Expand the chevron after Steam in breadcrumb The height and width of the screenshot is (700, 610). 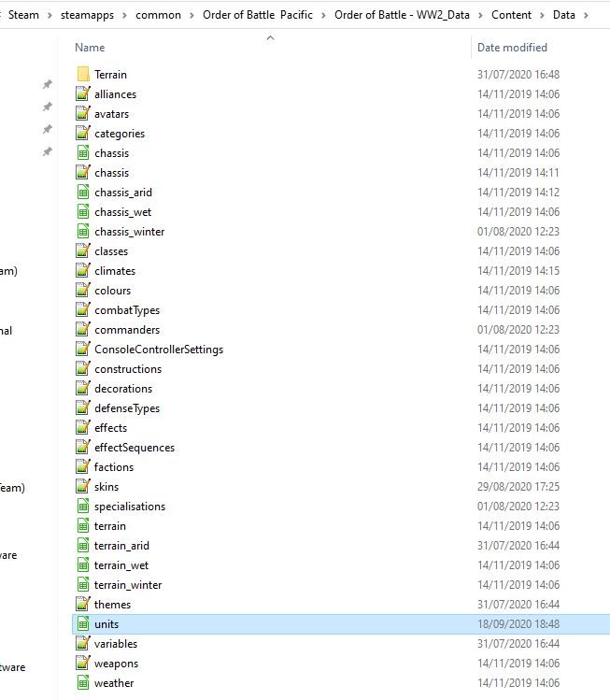click(x=50, y=15)
